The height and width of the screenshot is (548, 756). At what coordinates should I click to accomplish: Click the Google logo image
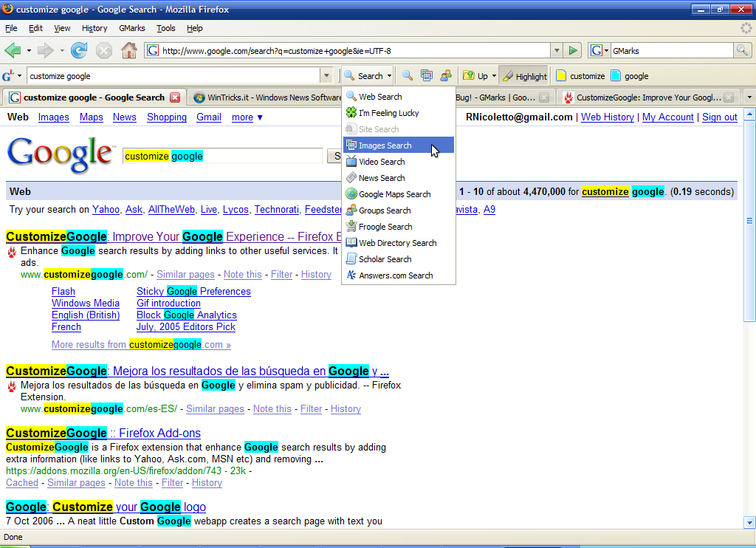point(61,154)
